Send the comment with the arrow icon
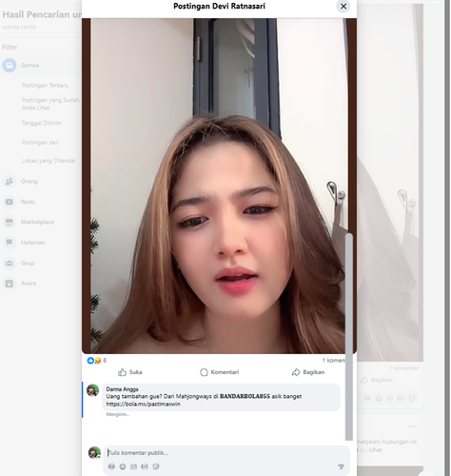The height and width of the screenshot is (476, 451). pyautogui.click(x=341, y=466)
